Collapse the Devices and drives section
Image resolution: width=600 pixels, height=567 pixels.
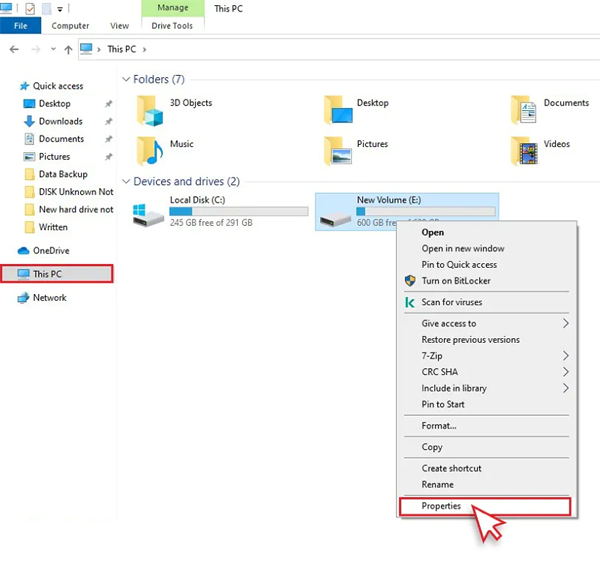click(125, 182)
